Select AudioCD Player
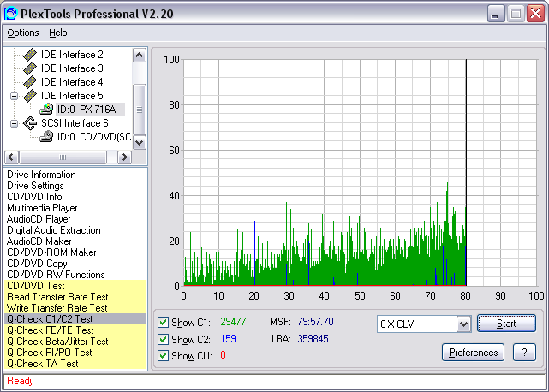Image resolution: width=549 pixels, height=392 pixels. coord(39,219)
